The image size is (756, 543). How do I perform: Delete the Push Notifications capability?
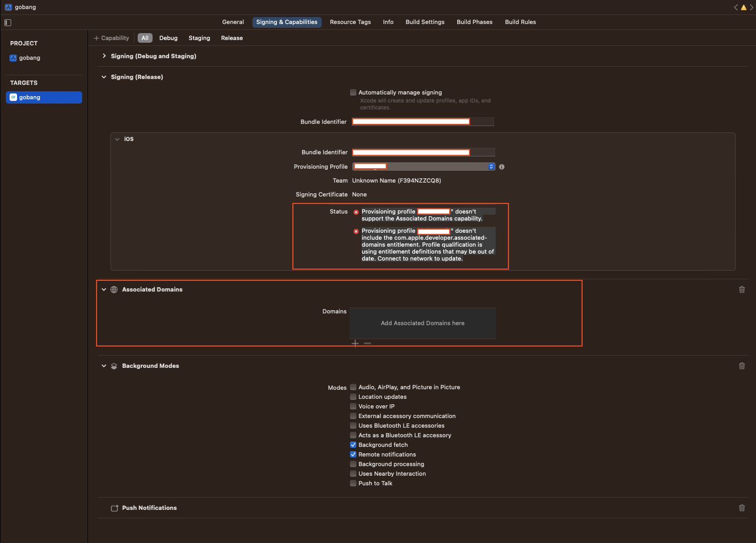tap(742, 508)
